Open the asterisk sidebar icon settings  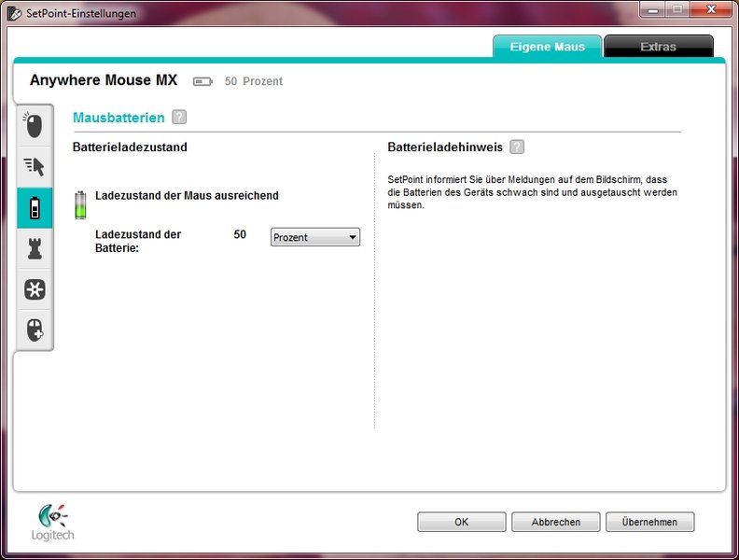pos(35,289)
